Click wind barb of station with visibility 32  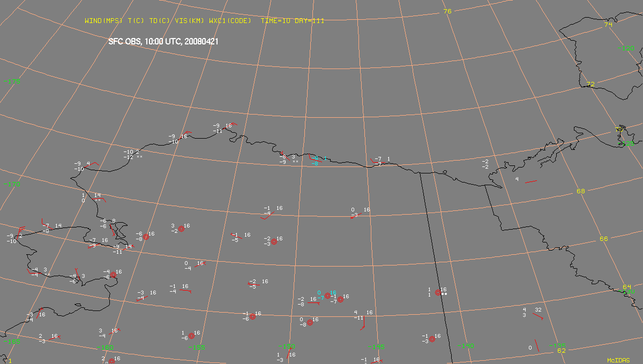click(x=537, y=316)
